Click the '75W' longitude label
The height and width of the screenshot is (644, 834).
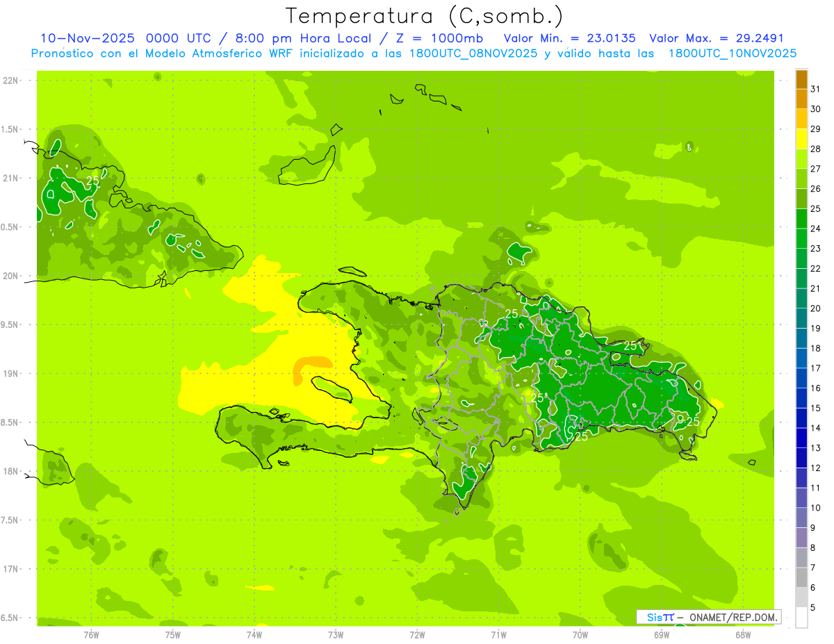[x=172, y=634]
